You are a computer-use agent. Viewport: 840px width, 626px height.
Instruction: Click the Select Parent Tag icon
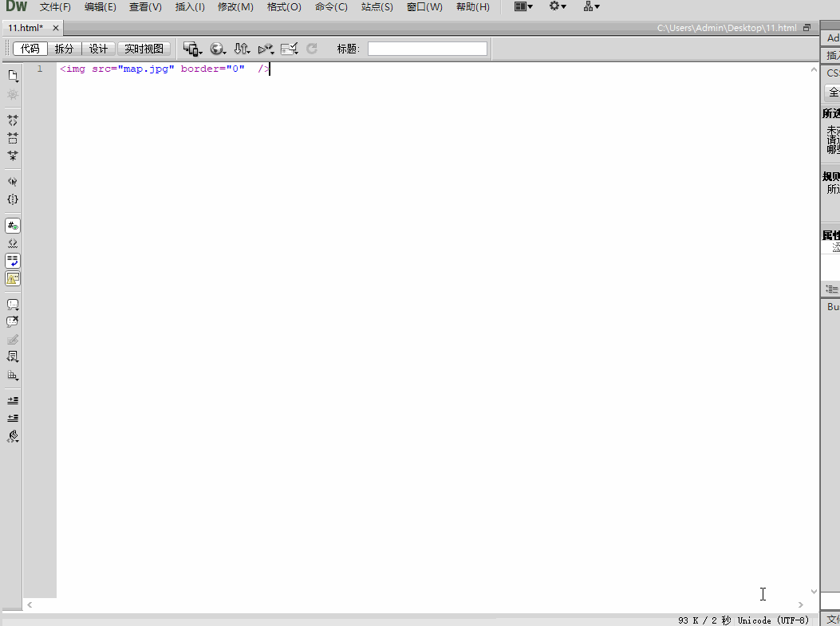13,182
